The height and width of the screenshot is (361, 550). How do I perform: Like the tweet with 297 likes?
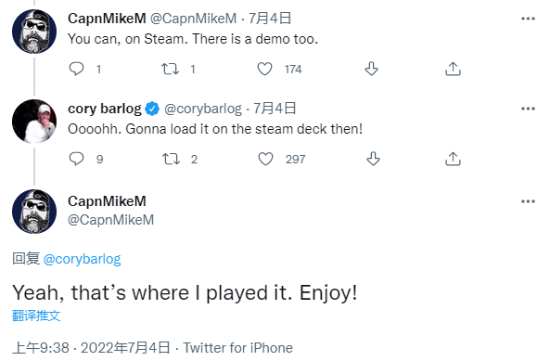(x=266, y=159)
